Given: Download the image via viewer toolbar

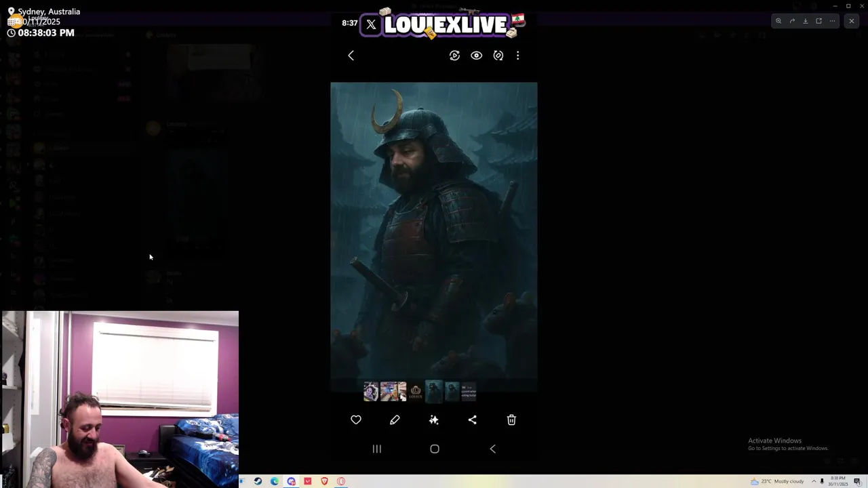Looking at the screenshot, I should click(x=806, y=21).
